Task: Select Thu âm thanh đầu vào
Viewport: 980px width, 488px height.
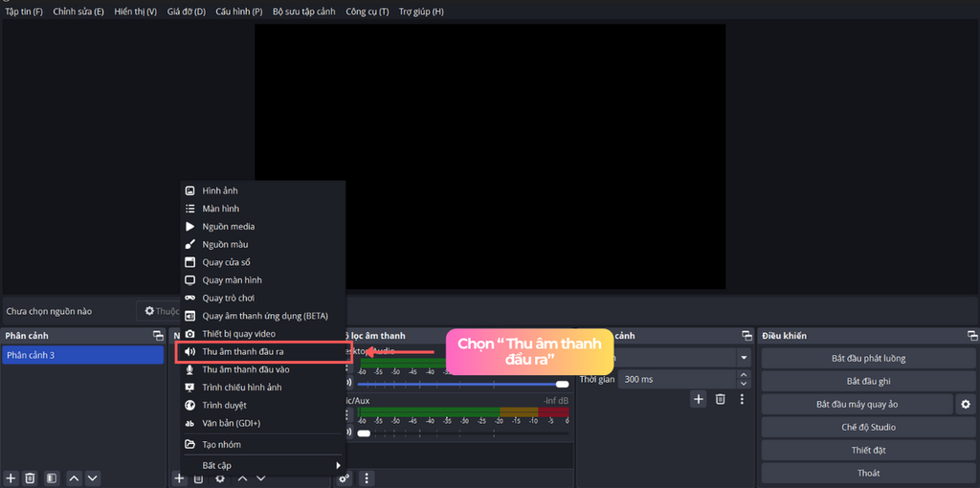Action: pyautogui.click(x=262, y=369)
